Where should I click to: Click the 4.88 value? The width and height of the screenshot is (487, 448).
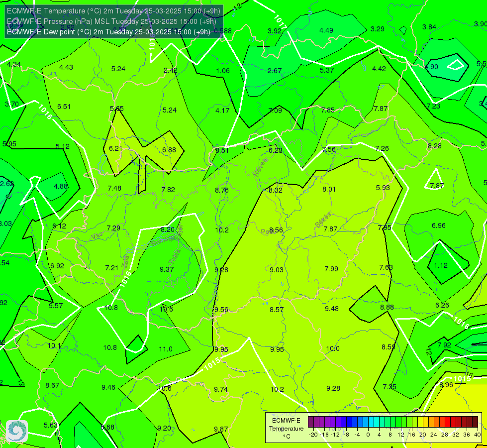pyautogui.click(x=61, y=186)
